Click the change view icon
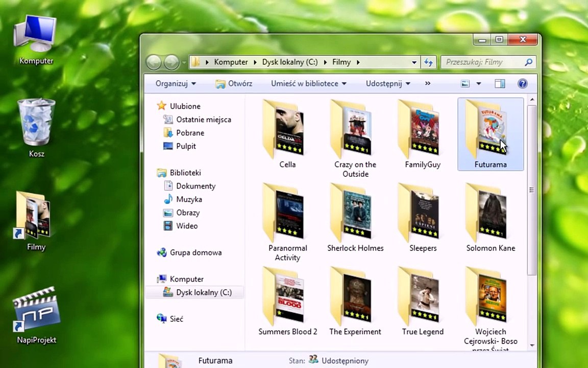The width and height of the screenshot is (588, 368). 465,83
